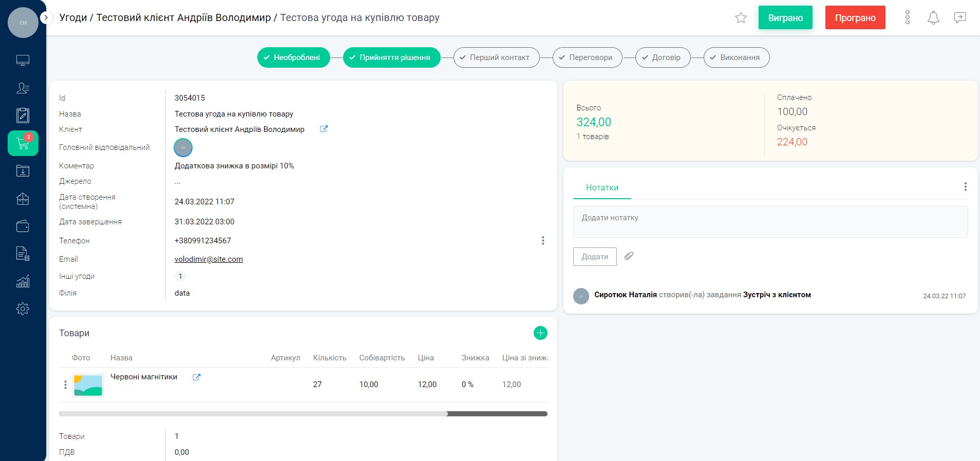Open email link volodimir@site.com
The width and height of the screenshot is (980, 461).
[209, 259]
